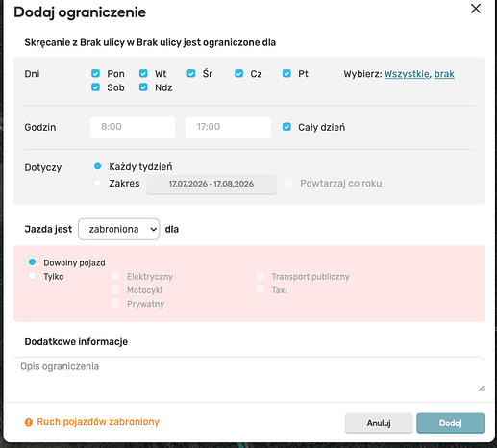Close the Dodaj ograniczenie dialog
The height and width of the screenshot is (448, 497).
pyautogui.click(x=476, y=9)
